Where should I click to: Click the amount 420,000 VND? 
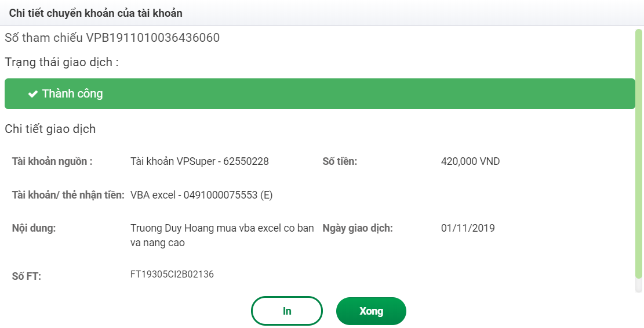pos(470,161)
